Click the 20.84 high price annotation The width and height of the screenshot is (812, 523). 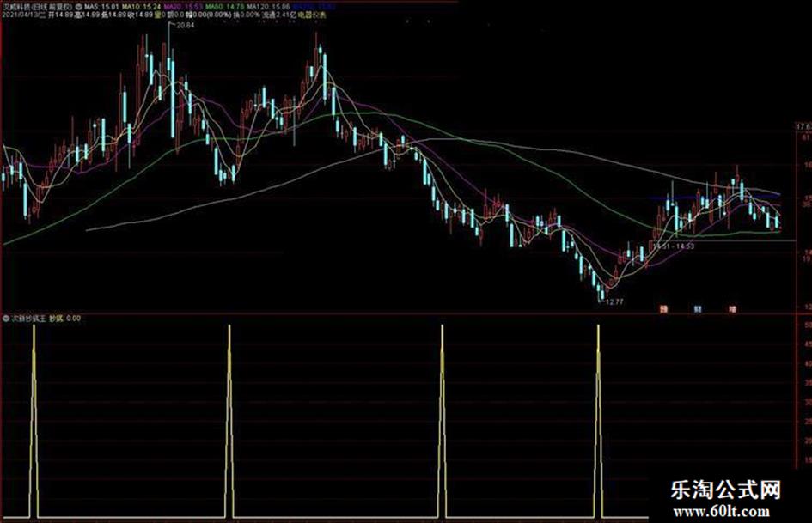tap(186, 25)
